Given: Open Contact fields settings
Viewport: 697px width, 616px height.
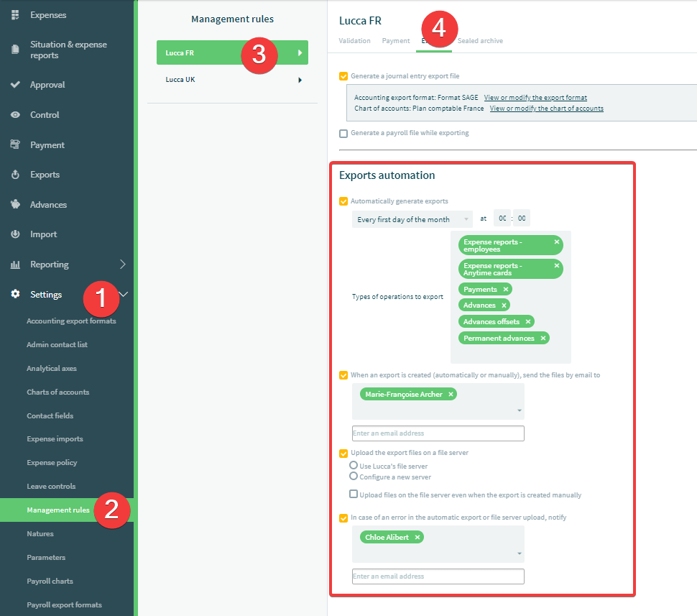Looking at the screenshot, I should [x=50, y=416].
